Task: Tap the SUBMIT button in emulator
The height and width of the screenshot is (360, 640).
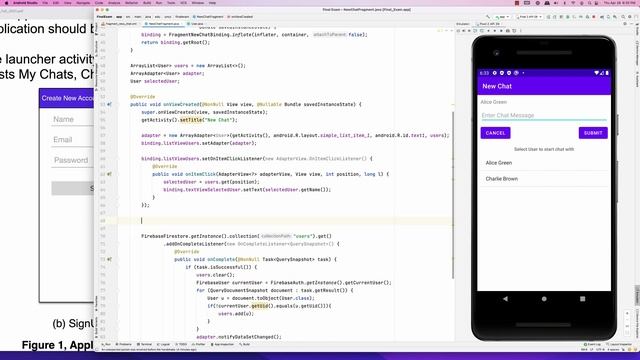Action: 593,133
